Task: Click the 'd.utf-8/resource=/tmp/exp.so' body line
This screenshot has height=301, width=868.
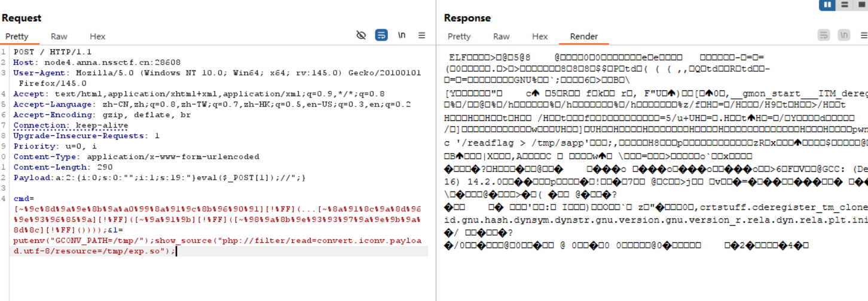Action: pos(94,251)
